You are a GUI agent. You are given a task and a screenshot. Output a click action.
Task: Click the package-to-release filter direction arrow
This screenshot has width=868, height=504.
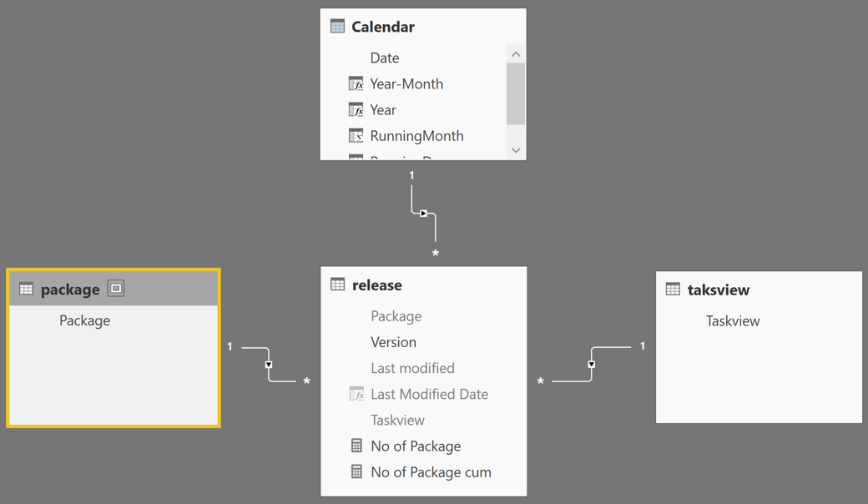point(269,365)
